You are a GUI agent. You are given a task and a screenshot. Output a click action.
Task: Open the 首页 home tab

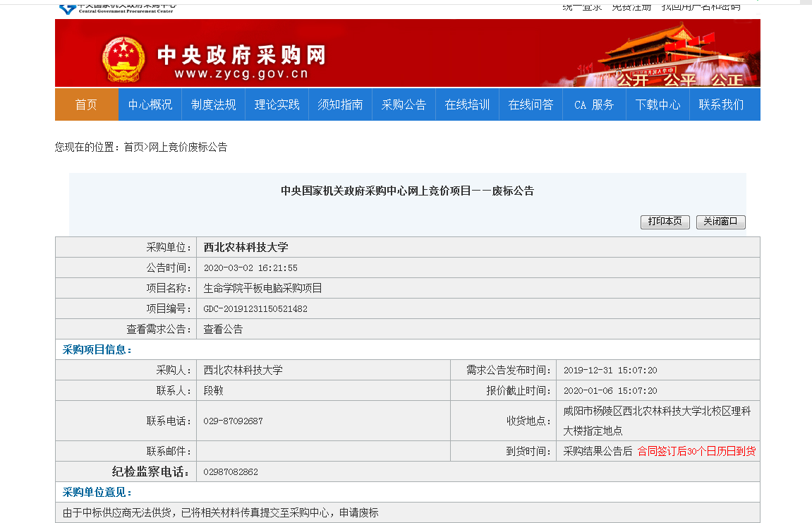pos(86,104)
